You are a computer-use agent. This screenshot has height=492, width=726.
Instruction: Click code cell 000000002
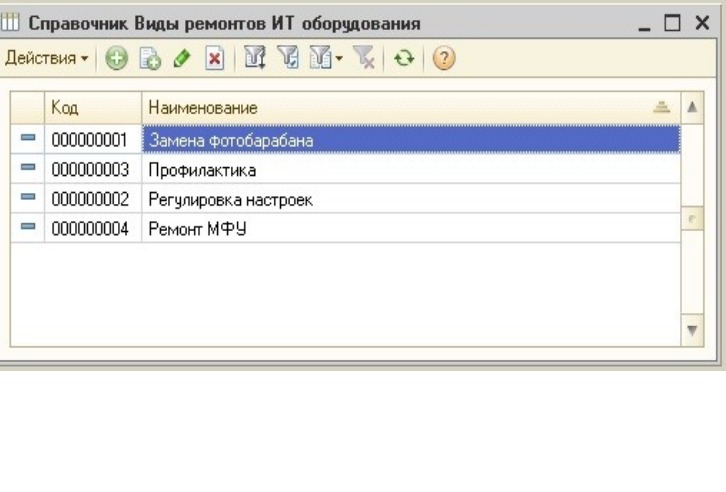point(93,199)
